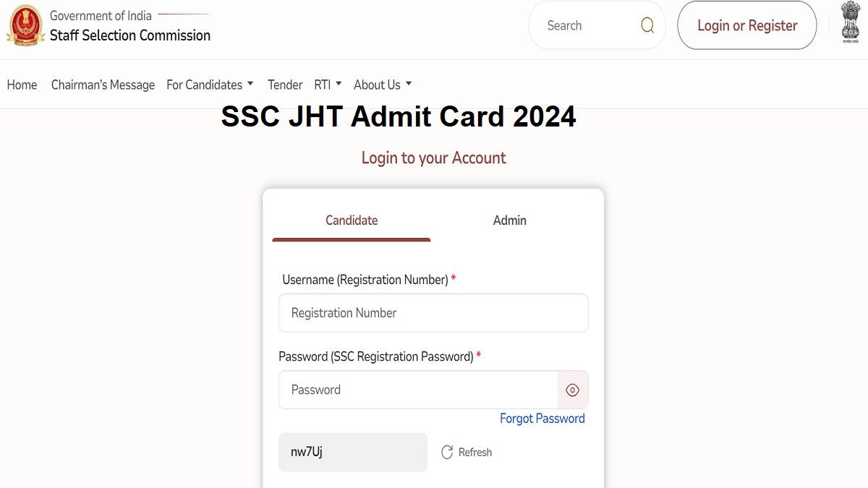Expand the About Us menu
This screenshot has height=488, width=868.
tap(383, 85)
